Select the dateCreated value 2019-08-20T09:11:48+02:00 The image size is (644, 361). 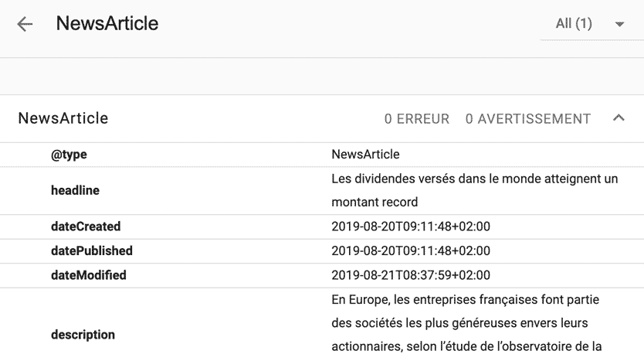pos(411,226)
